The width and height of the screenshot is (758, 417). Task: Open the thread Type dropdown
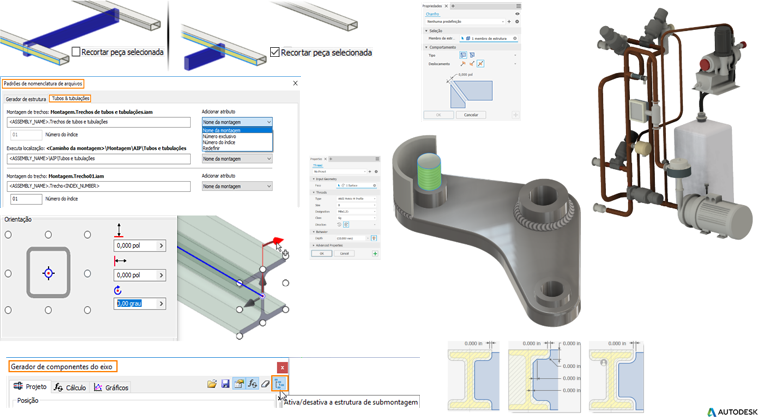coord(356,199)
